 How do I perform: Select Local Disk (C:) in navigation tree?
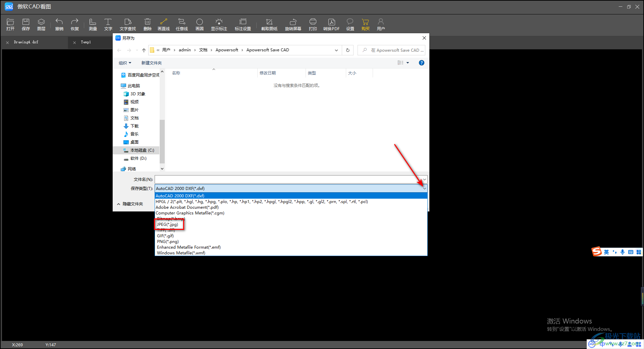142,150
